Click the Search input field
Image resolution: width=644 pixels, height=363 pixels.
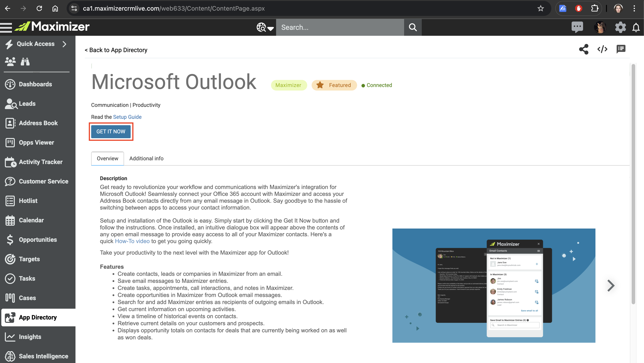tap(340, 27)
